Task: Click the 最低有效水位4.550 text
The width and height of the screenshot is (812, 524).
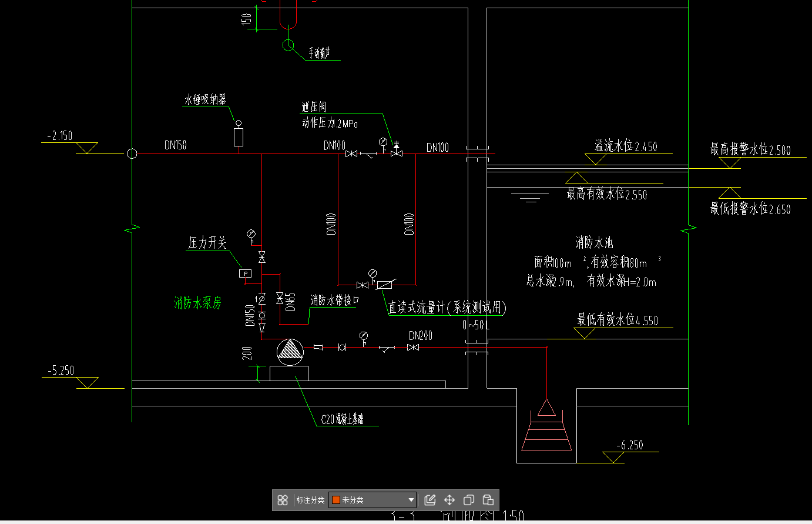Action: [618, 320]
